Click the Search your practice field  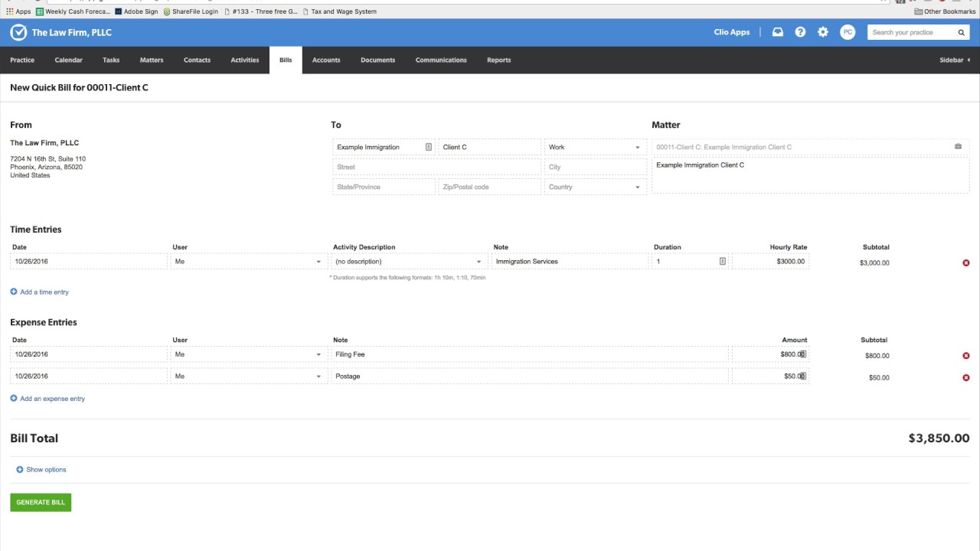(x=913, y=32)
